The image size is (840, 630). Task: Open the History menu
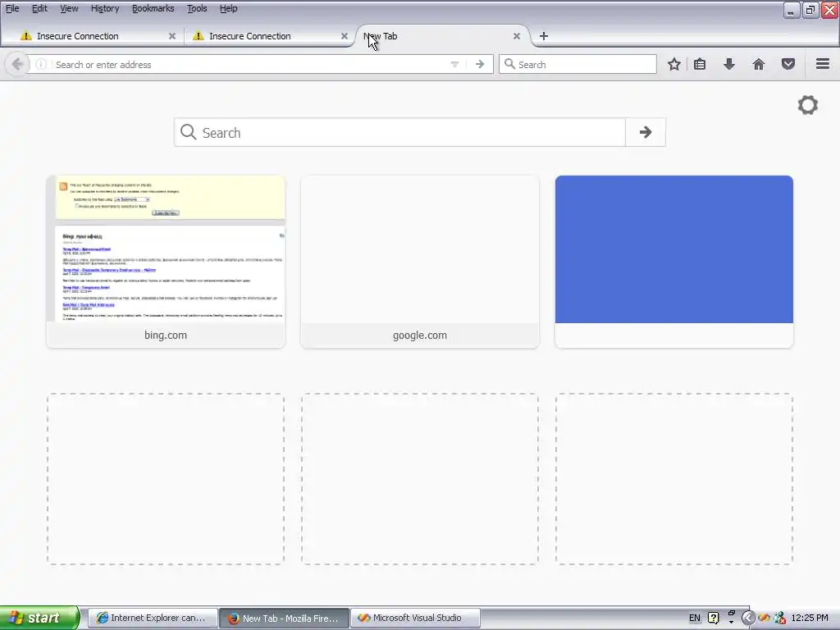tap(105, 8)
